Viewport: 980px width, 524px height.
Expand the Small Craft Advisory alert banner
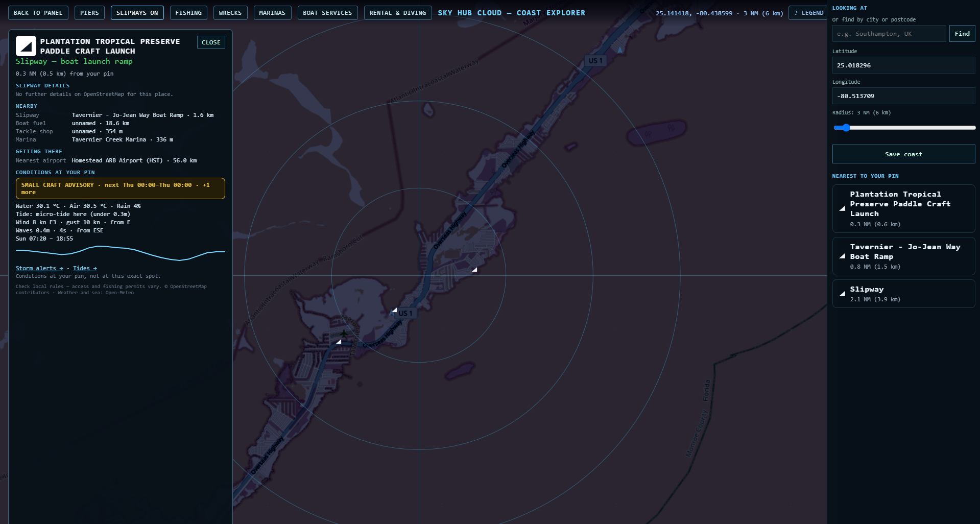pos(120,188)
